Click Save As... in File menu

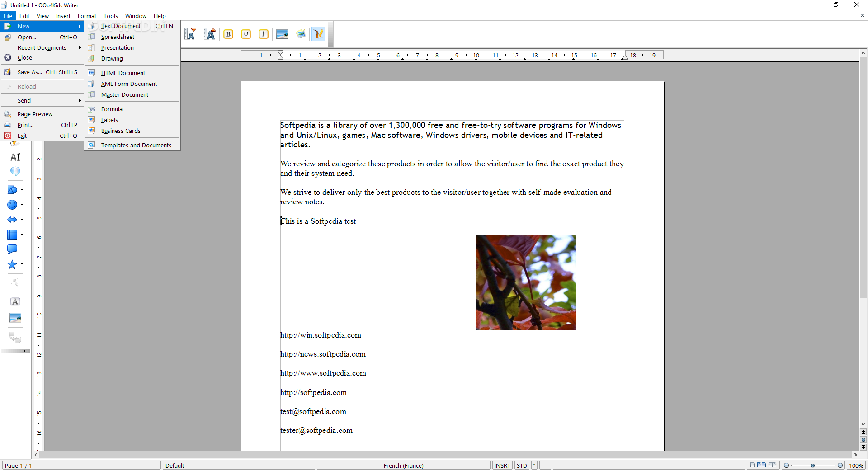42,72
